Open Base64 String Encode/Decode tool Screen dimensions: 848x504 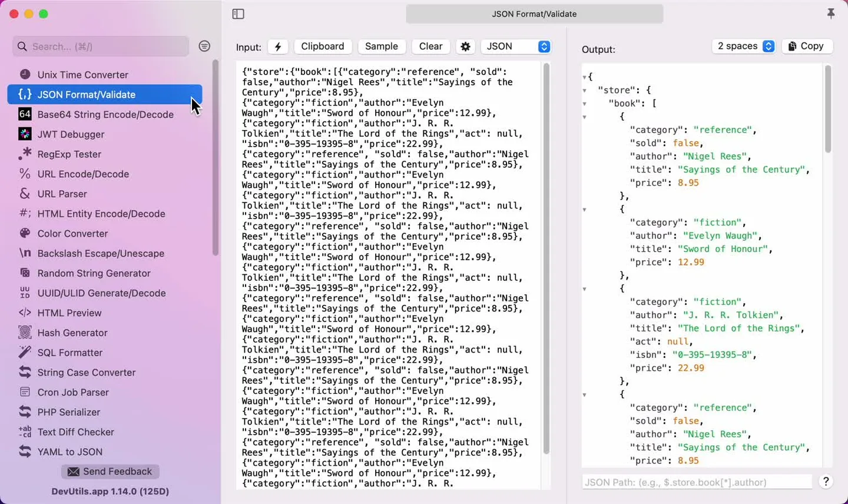[x=105, y=114]
